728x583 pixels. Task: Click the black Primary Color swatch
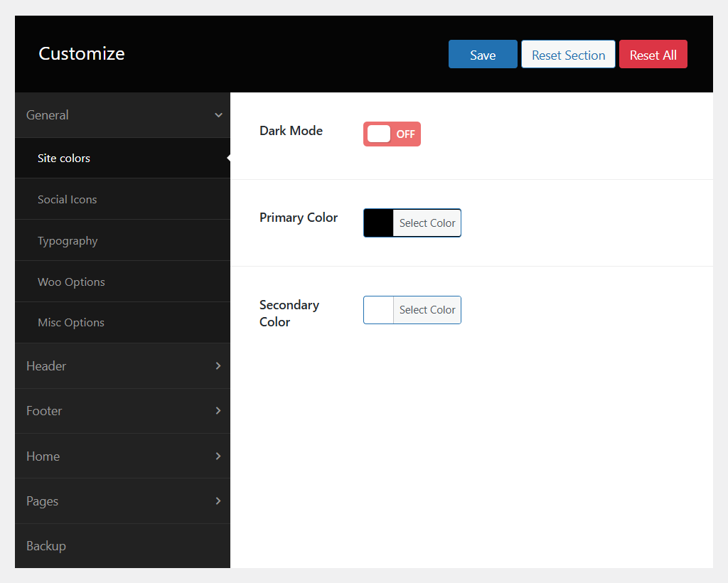[378, 223]
